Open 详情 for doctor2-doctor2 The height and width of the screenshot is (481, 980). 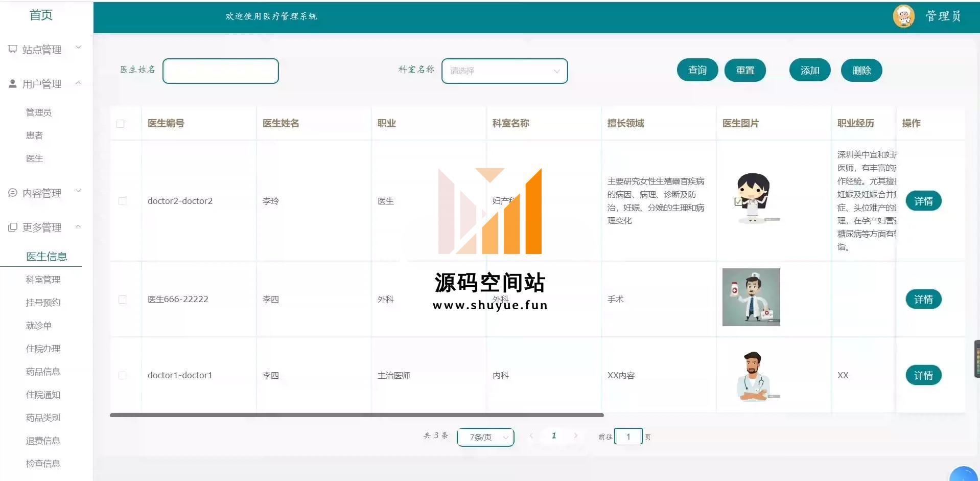tap(923, 201)
